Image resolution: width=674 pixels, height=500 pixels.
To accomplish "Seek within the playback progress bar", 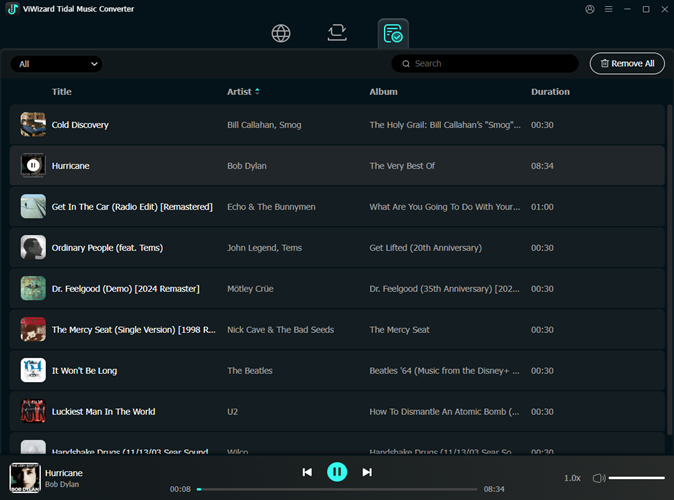I will [x=337, y=489].
